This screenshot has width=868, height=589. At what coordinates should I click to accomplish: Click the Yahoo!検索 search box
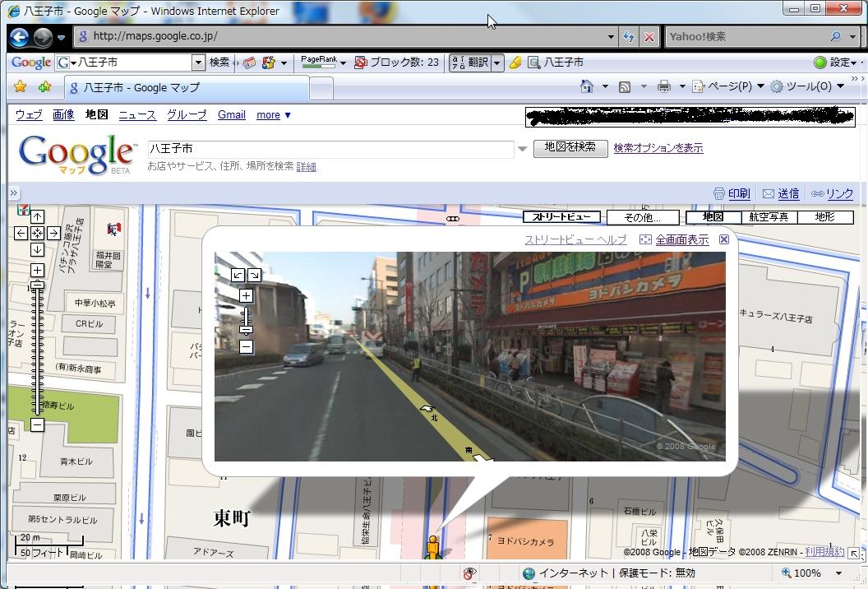747,36
